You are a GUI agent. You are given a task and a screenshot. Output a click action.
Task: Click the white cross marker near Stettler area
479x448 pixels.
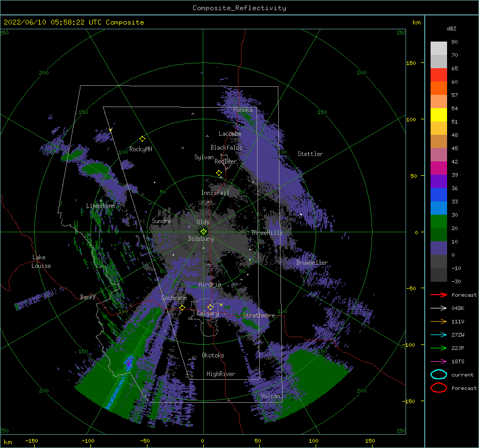point(301,214)
